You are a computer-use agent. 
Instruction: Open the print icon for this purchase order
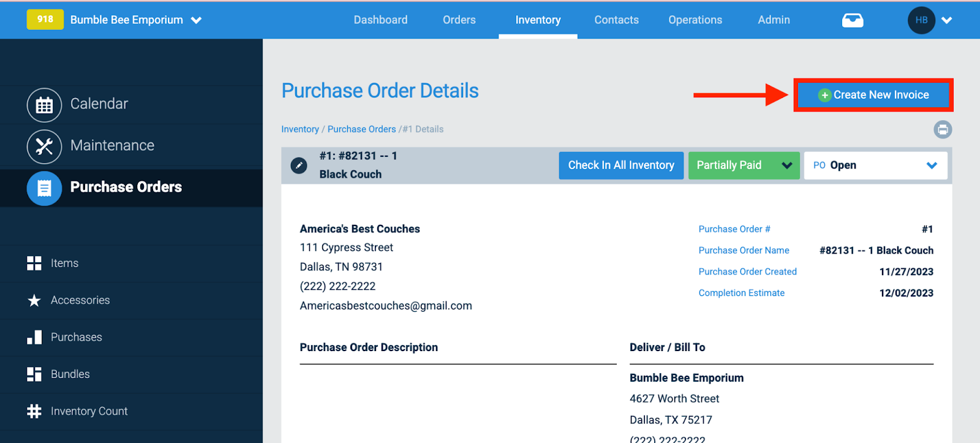(942, 129)
